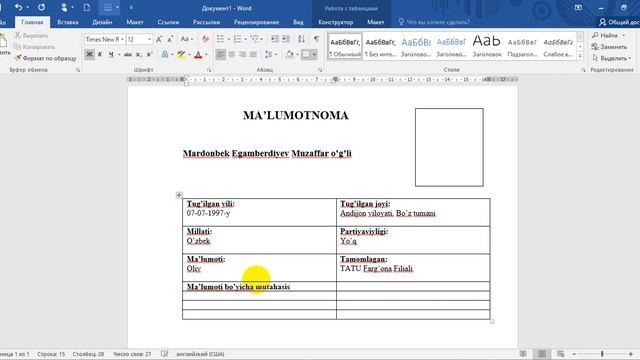Viewport: 640px width, 360px height.
Task: Click the Sort A-Z icon
Action: [x=301, y=39]
